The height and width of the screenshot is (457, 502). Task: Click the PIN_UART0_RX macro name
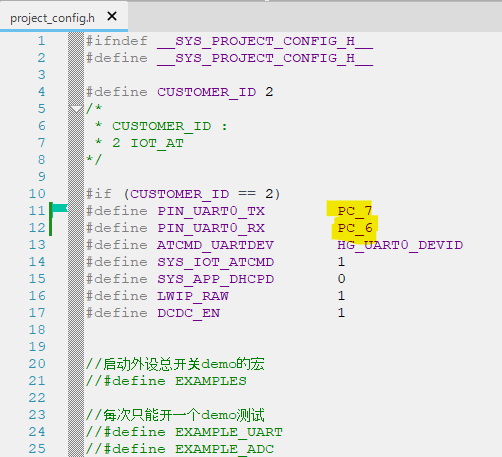click(x=211, y=228)
